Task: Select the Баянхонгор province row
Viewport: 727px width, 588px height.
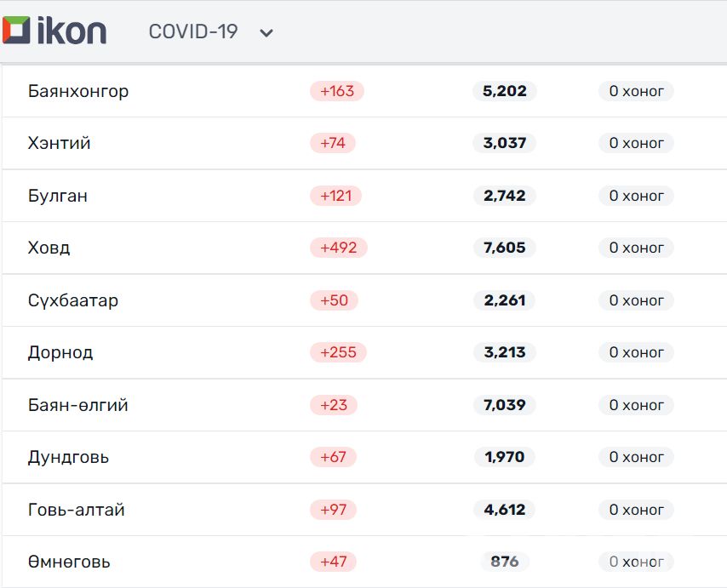Action: click(78, 91)
